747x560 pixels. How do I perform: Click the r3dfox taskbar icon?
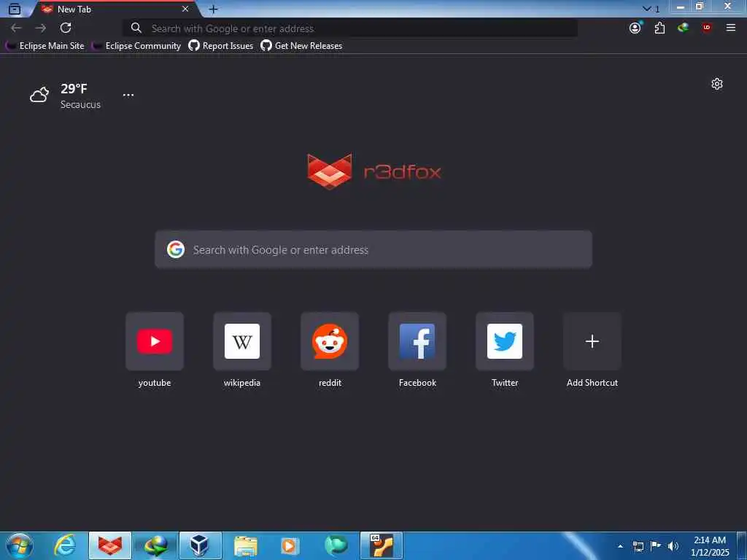110,545
